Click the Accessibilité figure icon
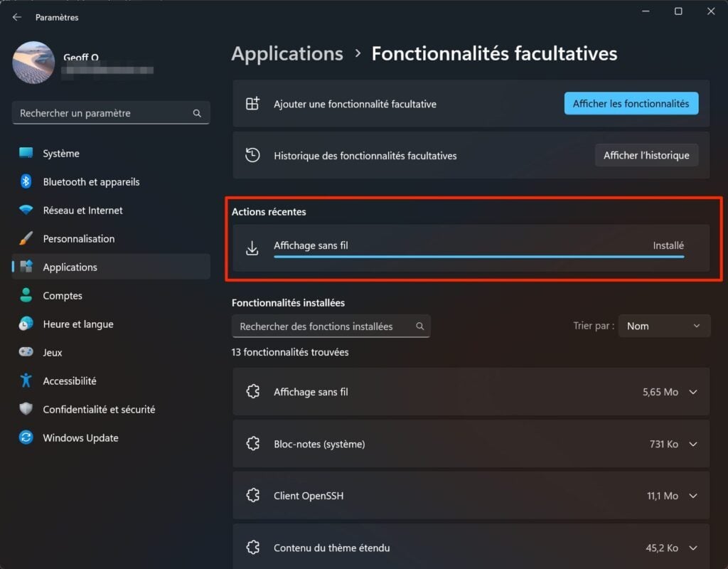This screenshot has height=569, width=728. (26, 381)
